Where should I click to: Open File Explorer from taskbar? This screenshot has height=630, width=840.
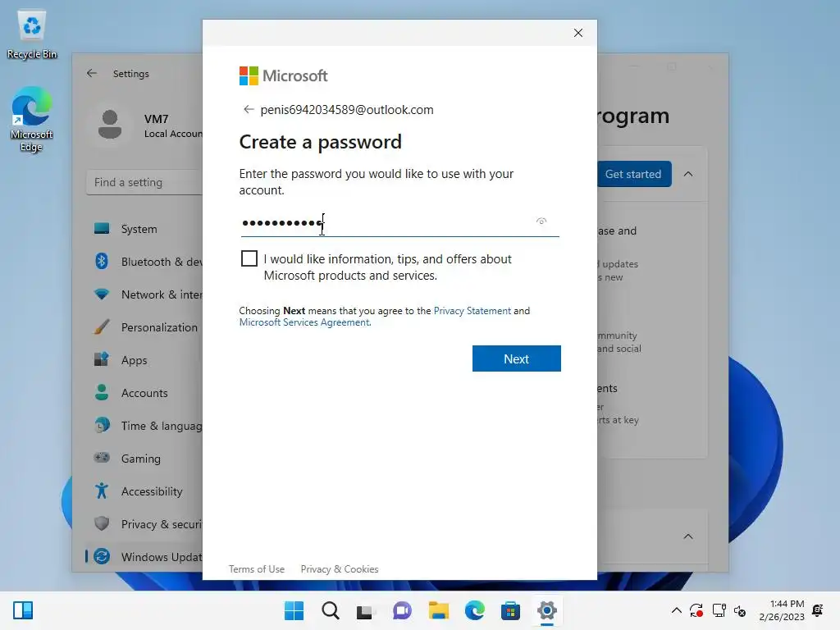point(439,610)
